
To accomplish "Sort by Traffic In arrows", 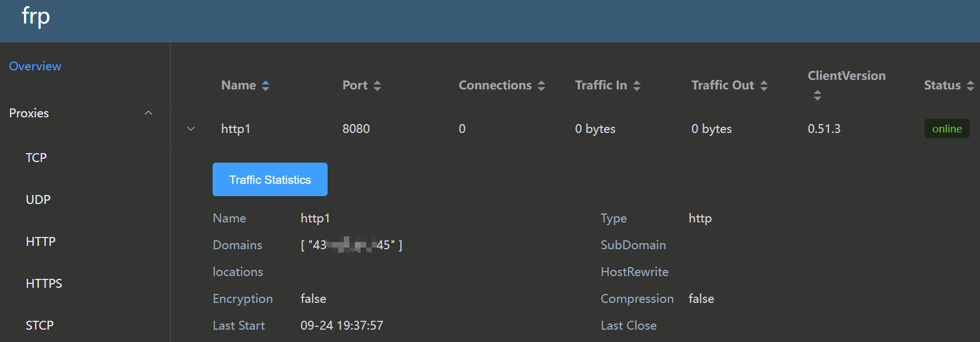I will [637, 85].
